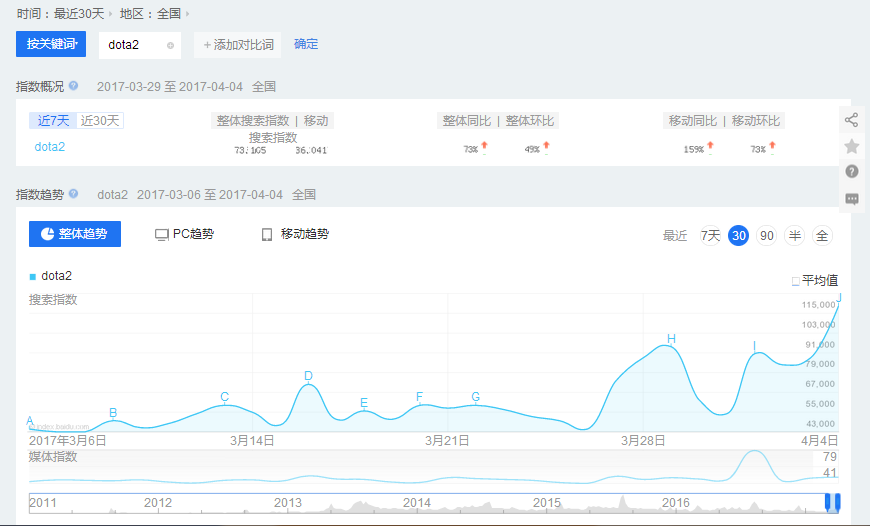Click news marker G on chart
The image size is (870, 526).
click(476, 397)
